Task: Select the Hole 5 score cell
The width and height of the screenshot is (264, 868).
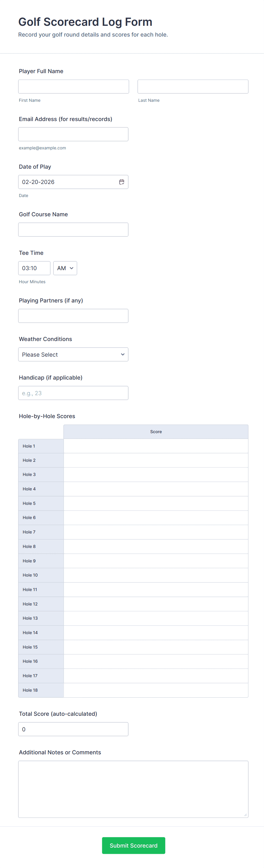Action: 156,503
